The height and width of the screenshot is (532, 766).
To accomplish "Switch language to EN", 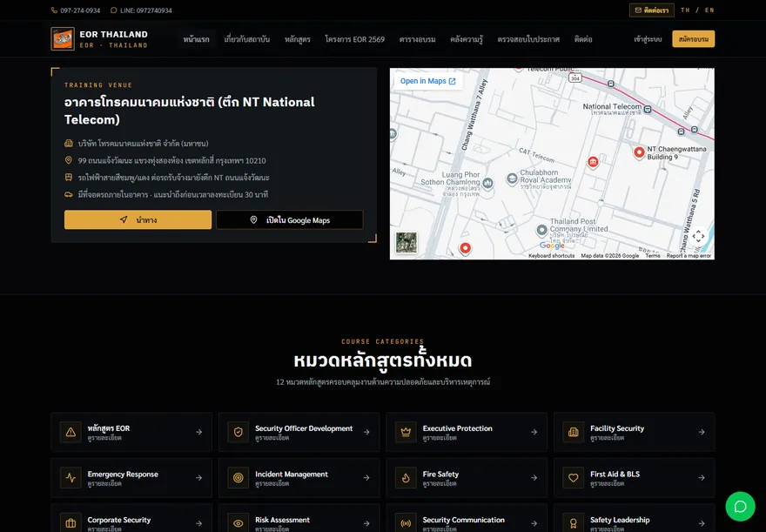I will click(x=709, y=10).
